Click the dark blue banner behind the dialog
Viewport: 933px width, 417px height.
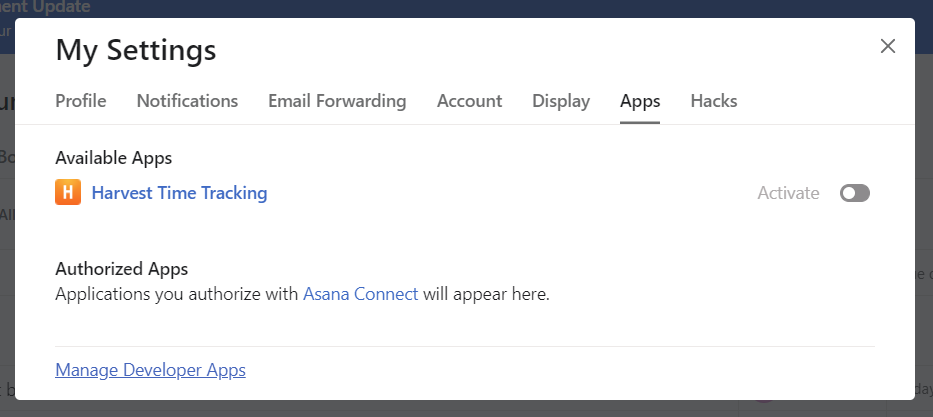pos(500,8)
